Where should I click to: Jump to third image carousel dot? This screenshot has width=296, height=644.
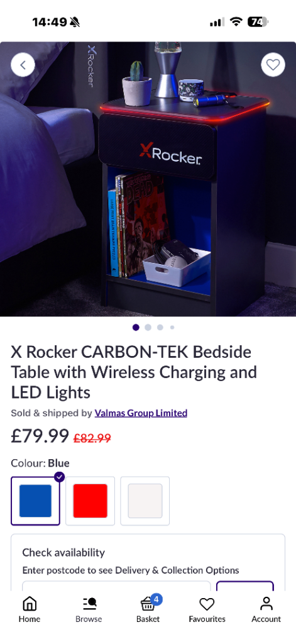(x=160, y=327)
